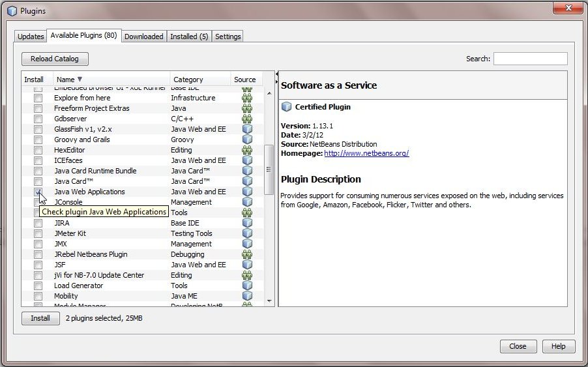The width and height of the screenshot is (588, 367).
Task: Click the Install button
Action: click(40, 318)
